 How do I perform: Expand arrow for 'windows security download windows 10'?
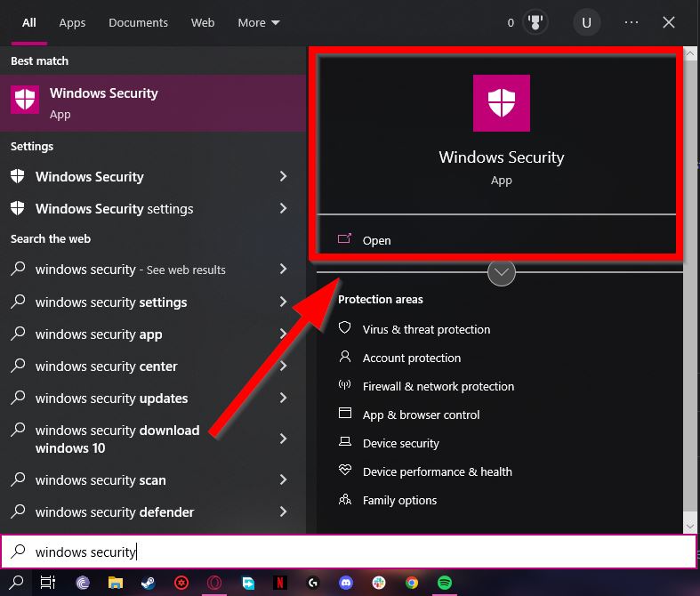point(283,439)
